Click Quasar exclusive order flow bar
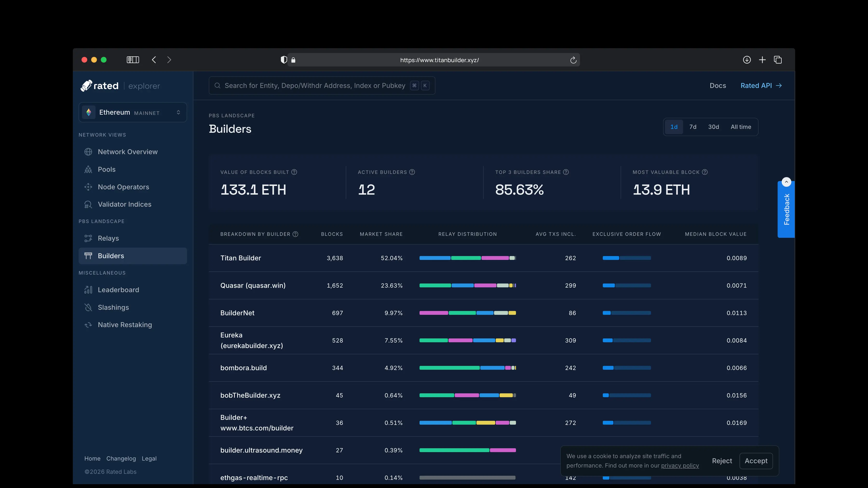 pos(626,285)
